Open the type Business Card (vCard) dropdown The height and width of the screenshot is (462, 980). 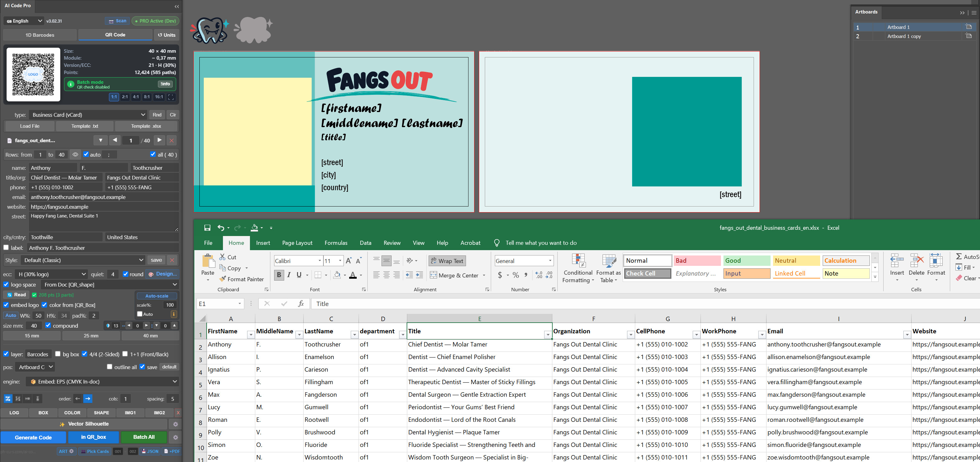(x=88, y=115)
